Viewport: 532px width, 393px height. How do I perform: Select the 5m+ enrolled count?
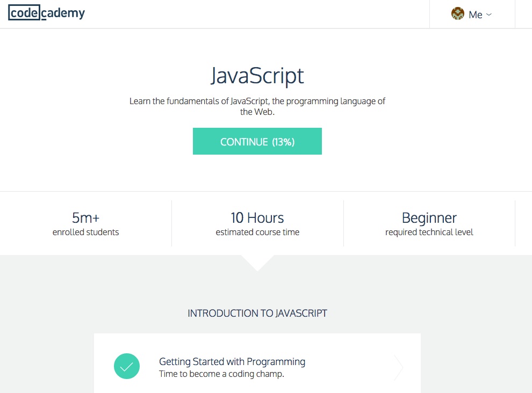pos(85,218)
